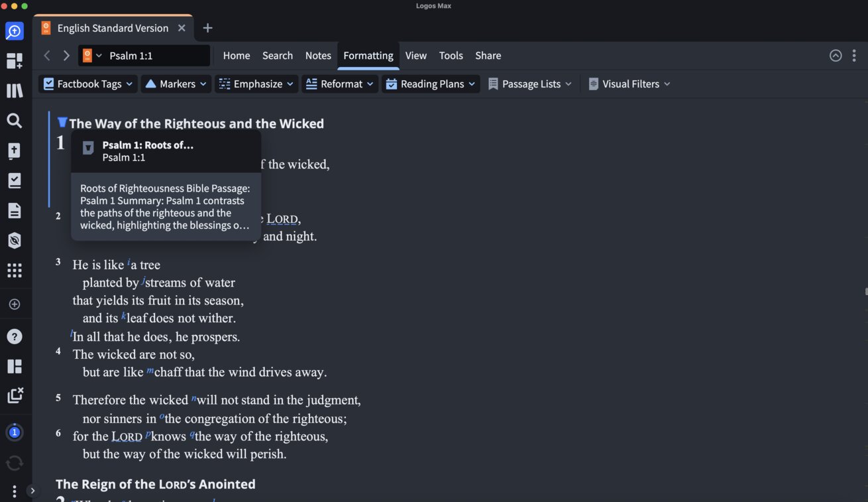Open the Tools menu tab
This screenshot has width=868, height=502.
(451, 56)
